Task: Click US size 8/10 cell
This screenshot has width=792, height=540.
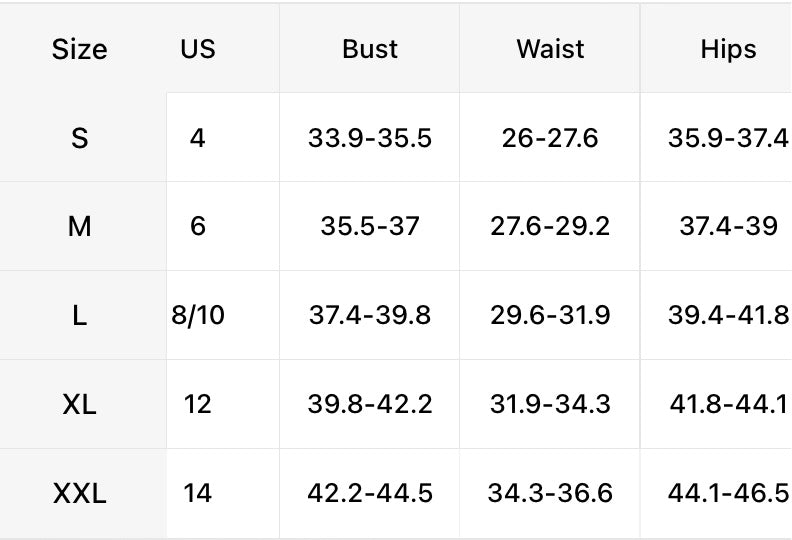Action: (x=198, y=316)
